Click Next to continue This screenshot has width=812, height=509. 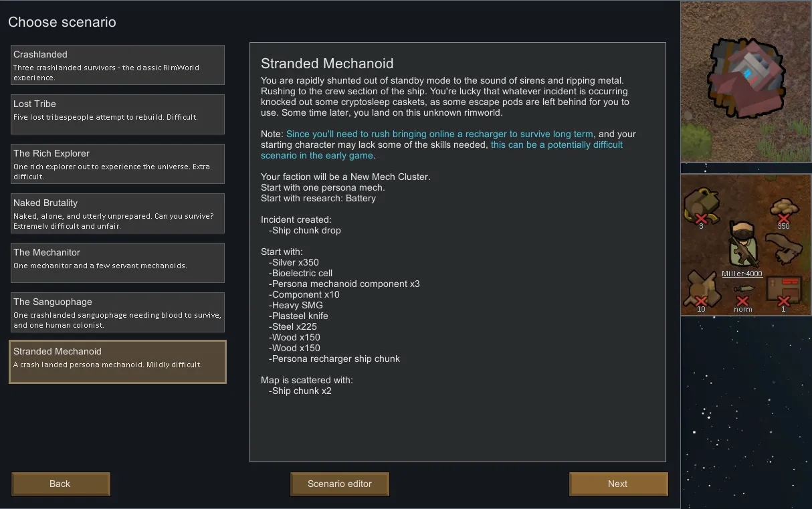point(618,484)
